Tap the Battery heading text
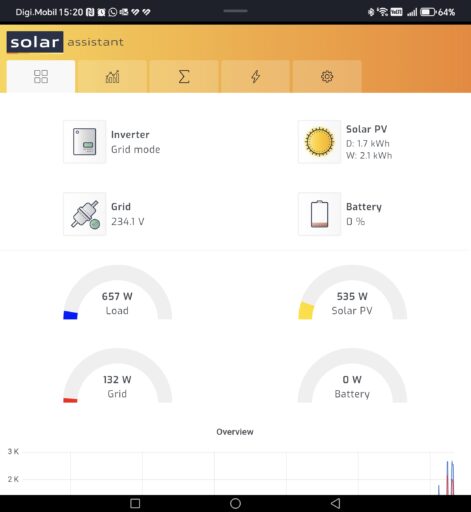The image size is (471, 512). 364,207
